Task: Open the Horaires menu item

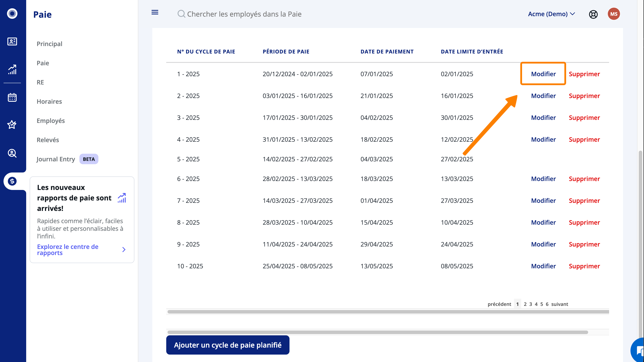Action: tap(49, 101)
